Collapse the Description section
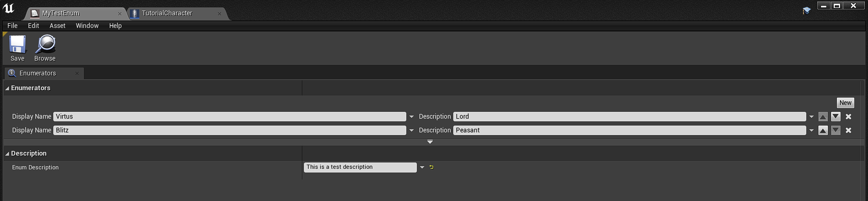 (x=7, y=154)
